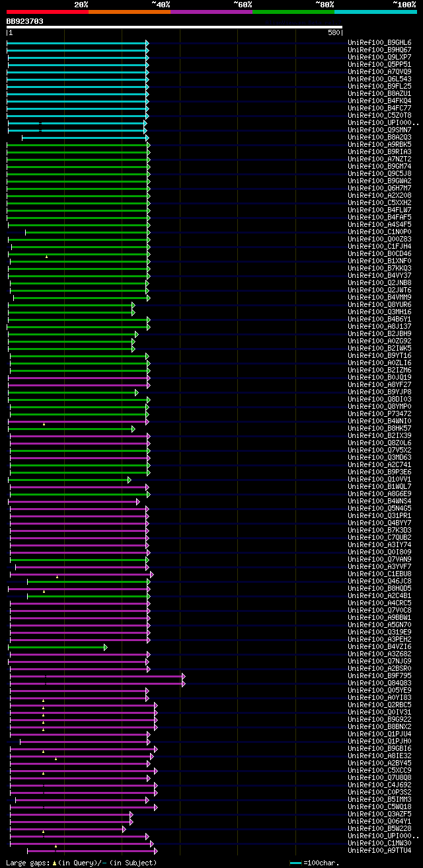Select the UniRef100_C1N0P0 label

tap(379, 232)
